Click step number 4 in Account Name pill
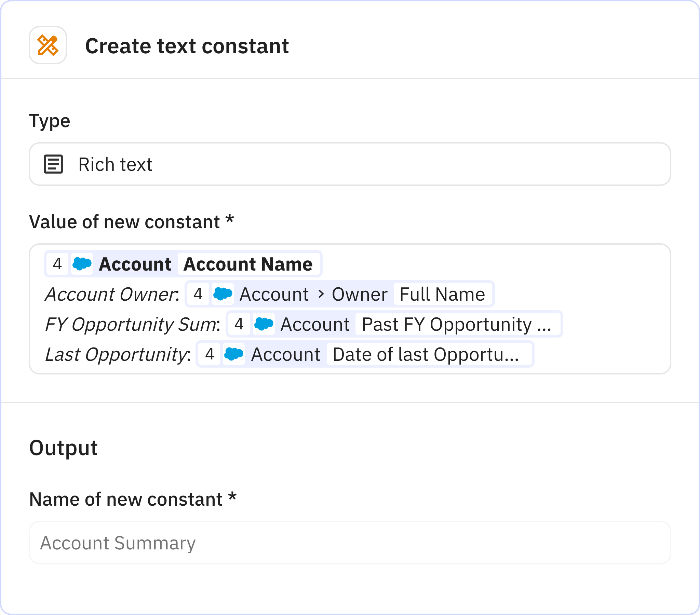700x615 pixels. click(x=57, y=264)
